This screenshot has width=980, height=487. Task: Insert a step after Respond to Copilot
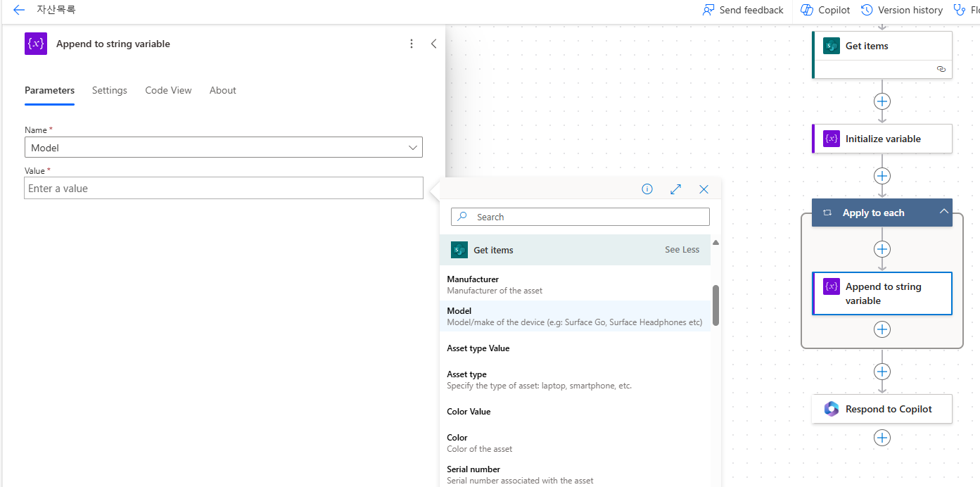point(882,438)
